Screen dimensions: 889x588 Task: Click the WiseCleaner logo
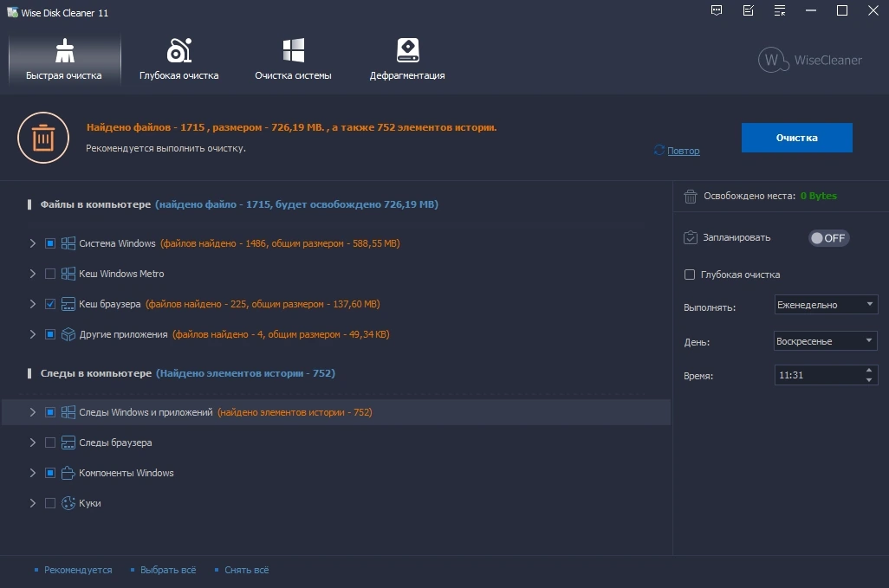click(x=810, y=60)
